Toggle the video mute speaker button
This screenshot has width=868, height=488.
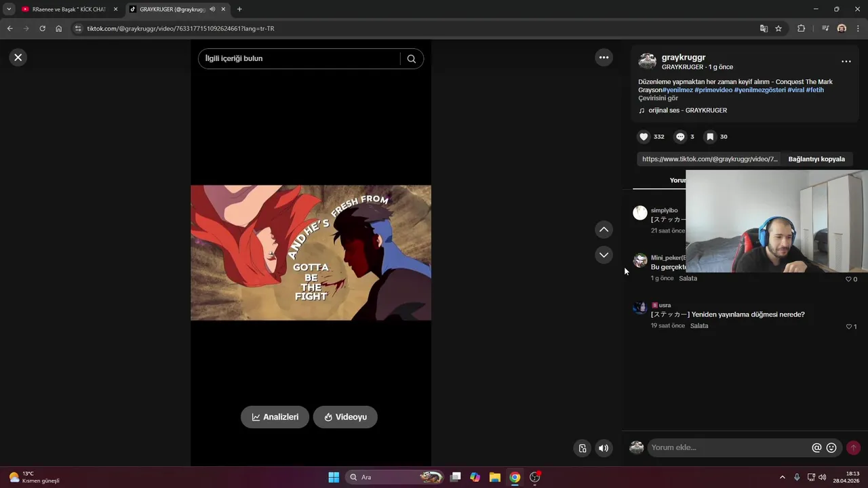pyautogui.click(x=603, y=448)
